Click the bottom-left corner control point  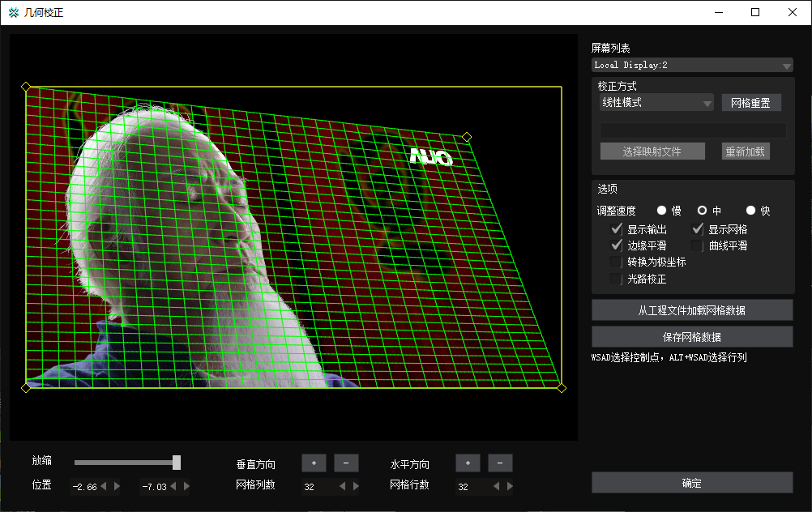pos(26,388)
